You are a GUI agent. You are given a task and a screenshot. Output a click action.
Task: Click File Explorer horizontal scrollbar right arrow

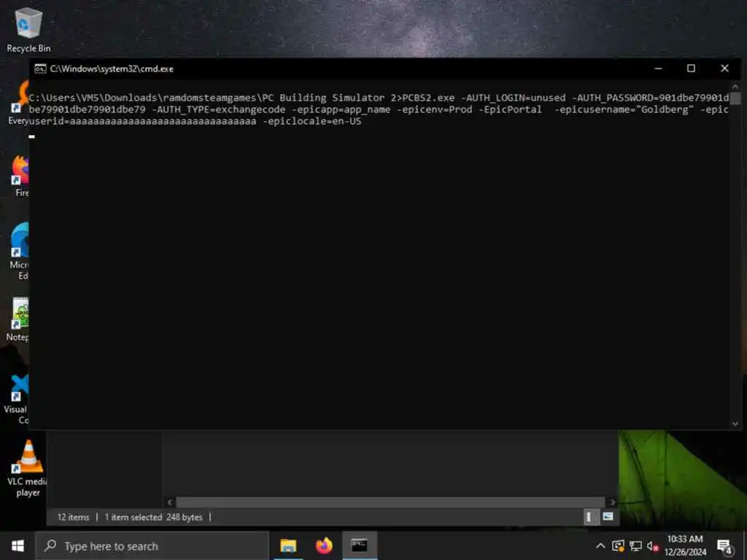(x=612, y=502)
